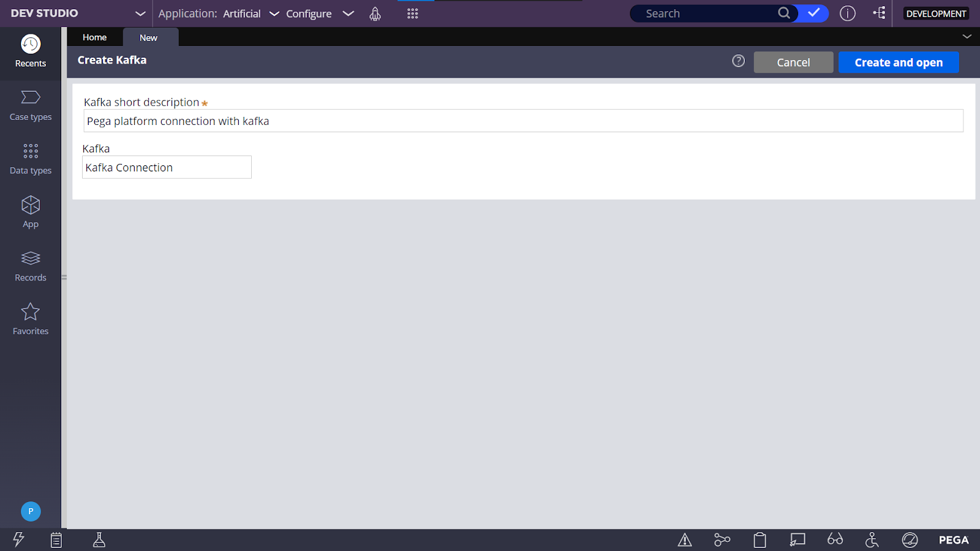Focus the Kafka short description field

point(523,121)
